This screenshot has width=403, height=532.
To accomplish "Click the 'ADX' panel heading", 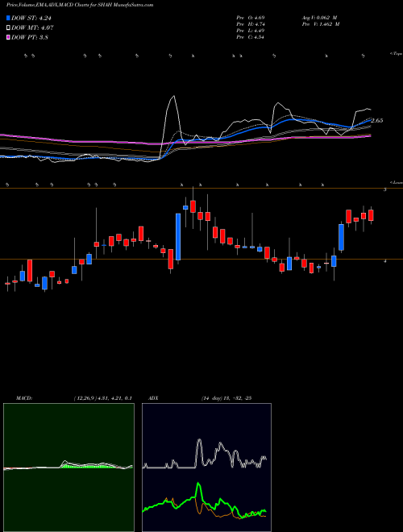I will [x=153, y=398].
